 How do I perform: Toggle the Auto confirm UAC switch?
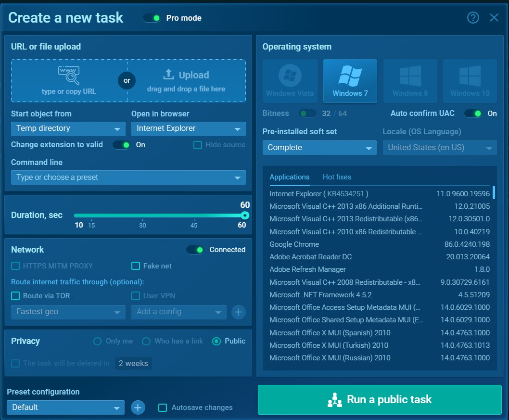tap(473, 113)
